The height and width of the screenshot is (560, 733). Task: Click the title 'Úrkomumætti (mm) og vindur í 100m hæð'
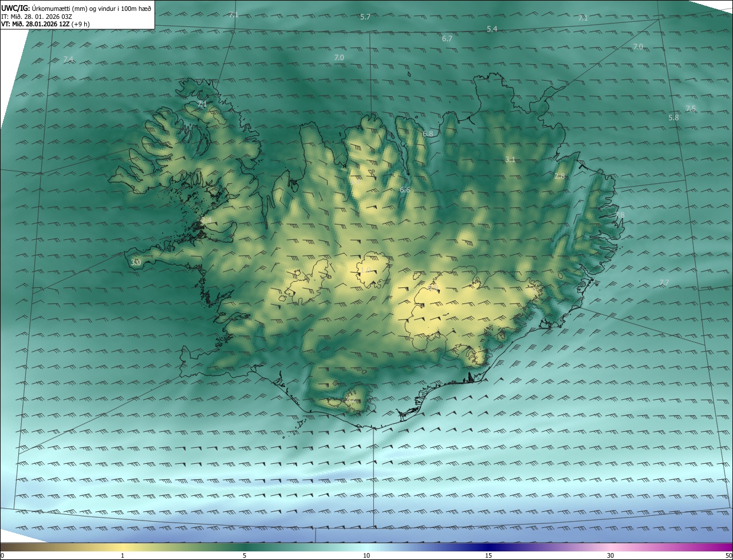click(x=91, y=8)
